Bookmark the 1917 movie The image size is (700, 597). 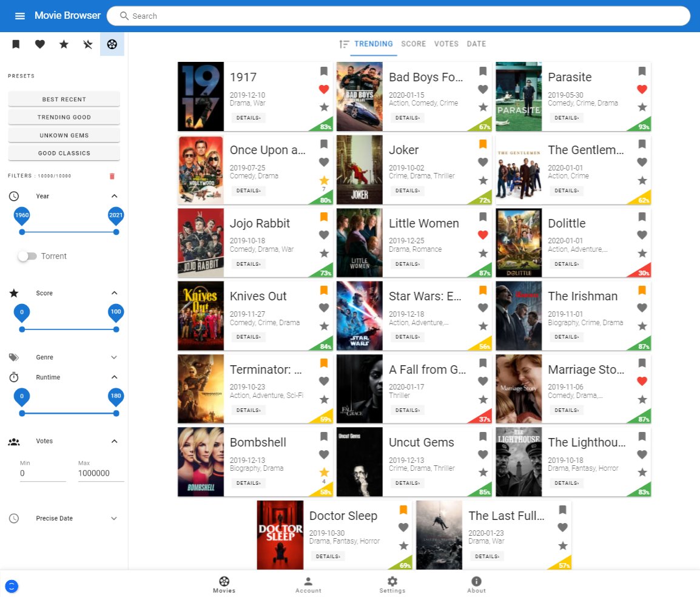(x=324, y=71)
